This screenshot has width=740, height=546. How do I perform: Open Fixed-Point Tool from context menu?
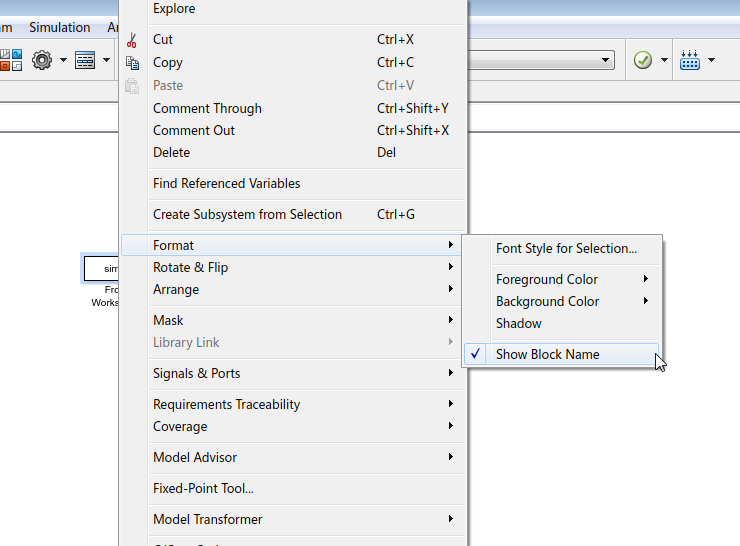(203, 488)
